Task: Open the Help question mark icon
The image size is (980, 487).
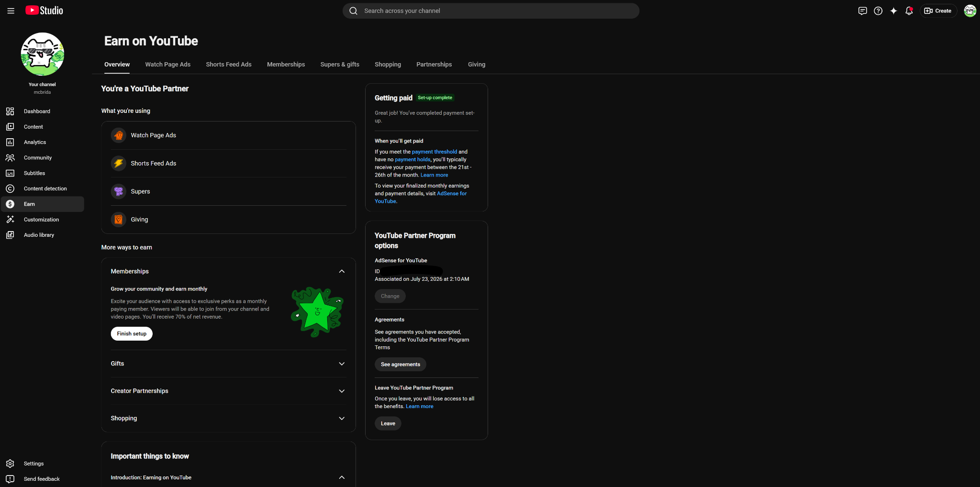Action: 878,11
